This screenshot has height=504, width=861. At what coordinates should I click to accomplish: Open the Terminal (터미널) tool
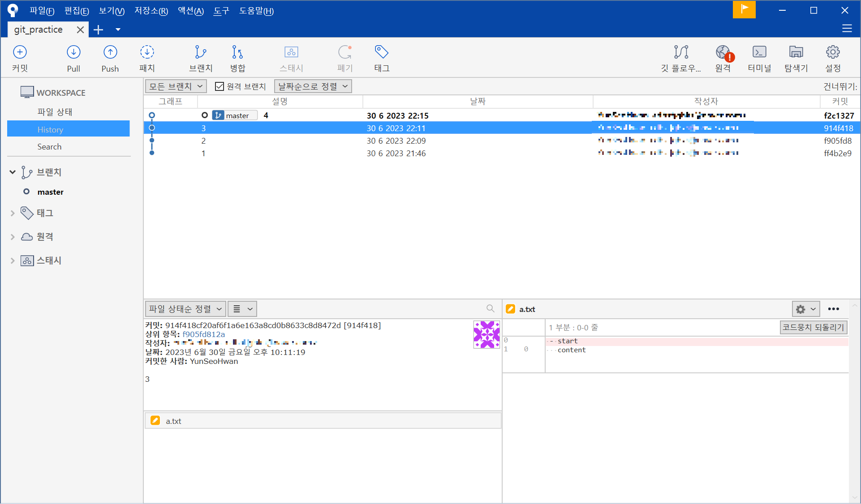point(759,58)
